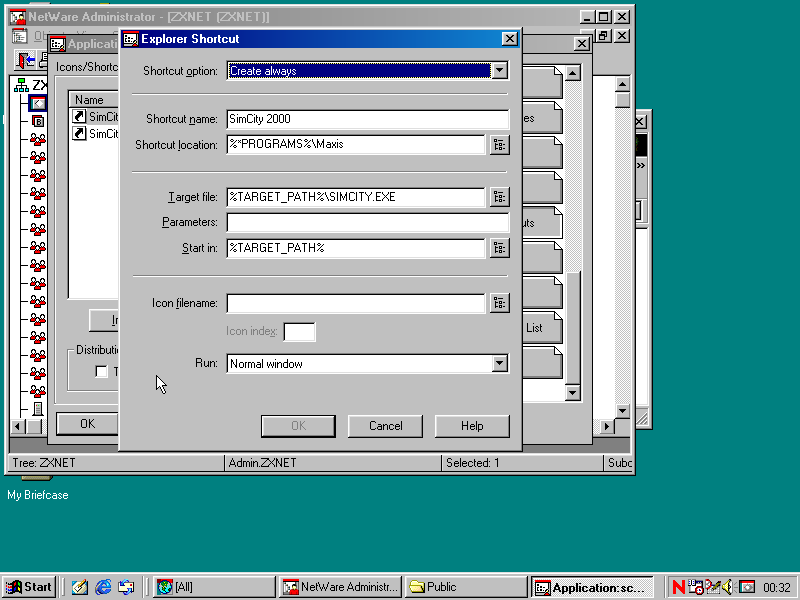Click horizontal scroll left arrow in tree pane
The width and height of the screenshot is (800, 600).
coord(18,426)
